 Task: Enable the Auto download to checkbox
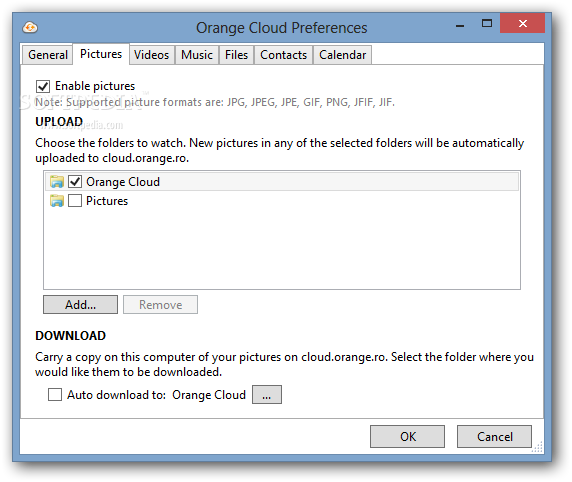(55, 394)
